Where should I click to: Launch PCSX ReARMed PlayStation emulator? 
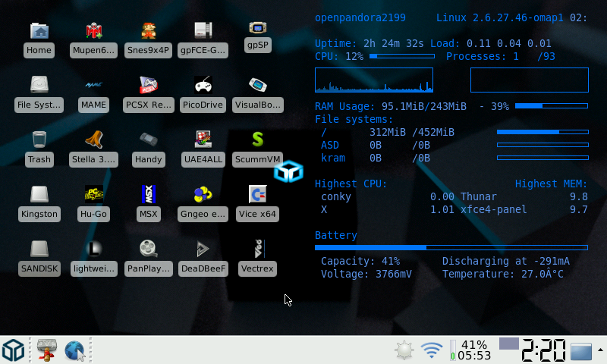click(x=149, y=86)
